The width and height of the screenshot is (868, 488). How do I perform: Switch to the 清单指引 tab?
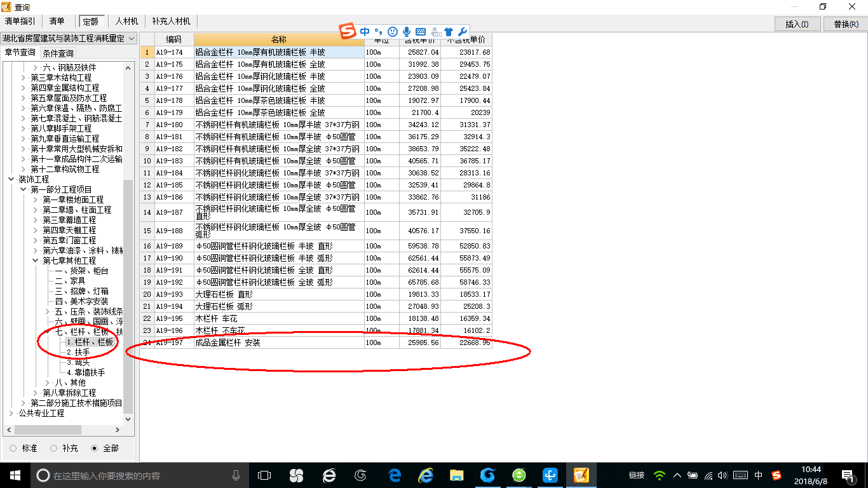pos(20,21)
